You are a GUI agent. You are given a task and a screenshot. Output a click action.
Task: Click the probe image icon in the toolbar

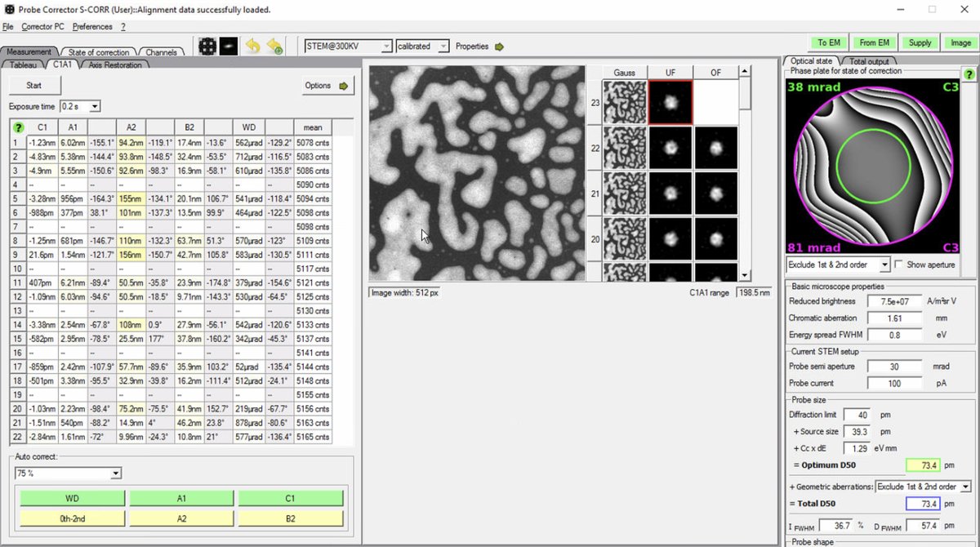coord(229,46)
